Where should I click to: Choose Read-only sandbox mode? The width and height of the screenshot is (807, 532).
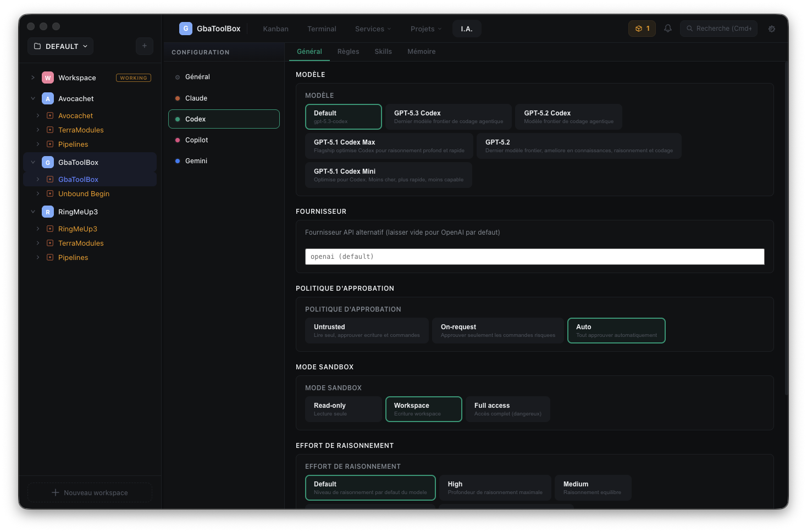click(x=344, y=409)
